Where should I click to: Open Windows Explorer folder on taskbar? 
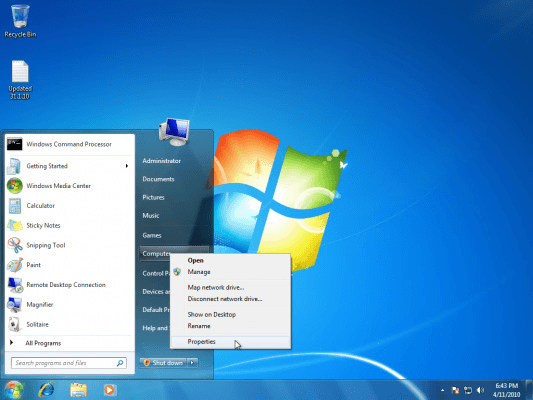[x=78, y=390]
